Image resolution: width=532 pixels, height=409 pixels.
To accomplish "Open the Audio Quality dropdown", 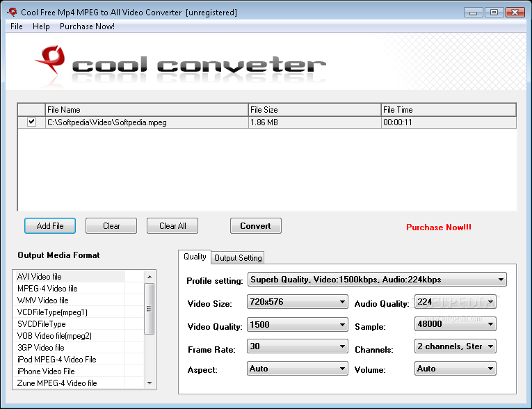I will tap(456, 301).
